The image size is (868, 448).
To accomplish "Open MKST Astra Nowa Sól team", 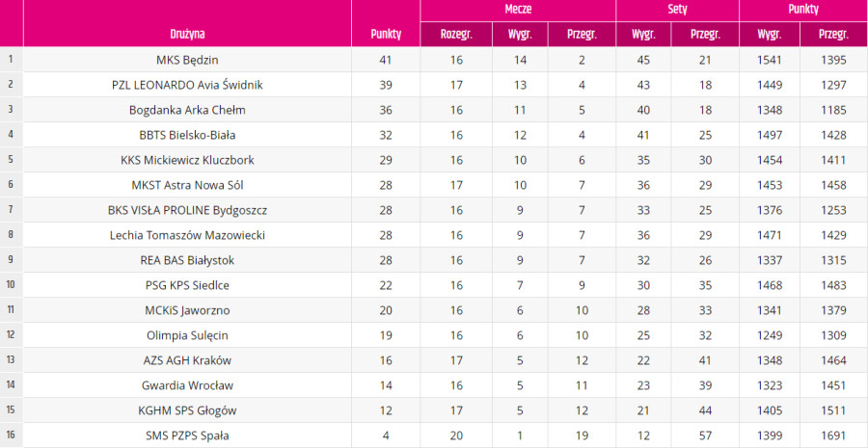I will [187, 185].
